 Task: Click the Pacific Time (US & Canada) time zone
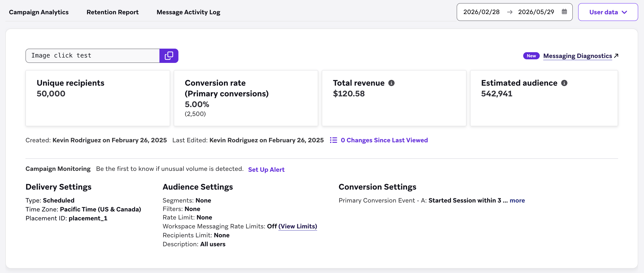tap(100, 209)
